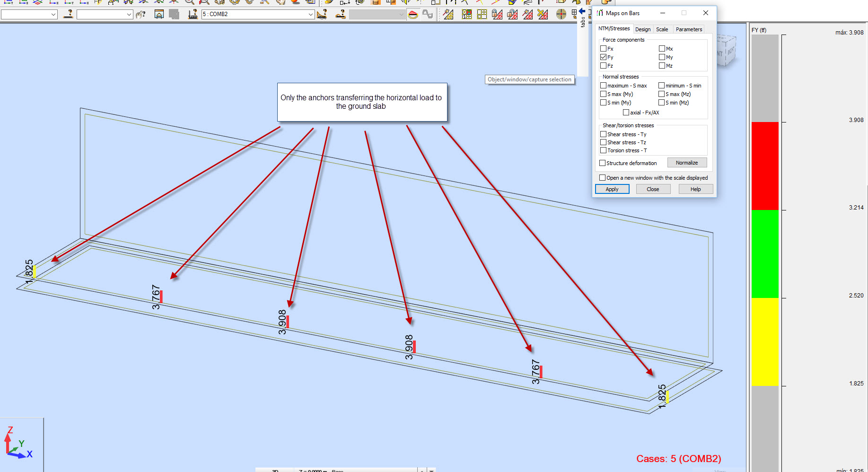This screenshot has height=472, width=868.
Task: Enable the Fx force component checkbox
Action: point(604,48)
